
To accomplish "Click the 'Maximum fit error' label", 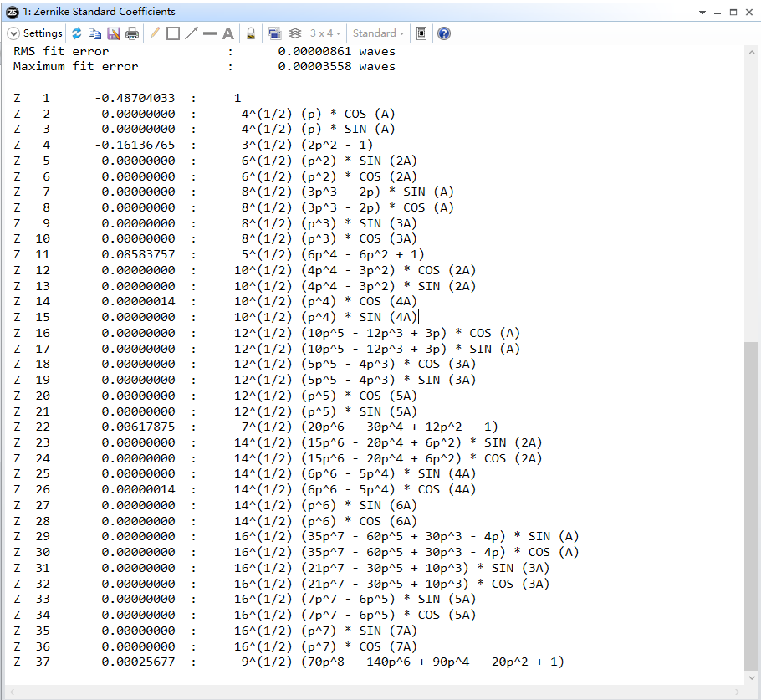I will pos(76,67).
